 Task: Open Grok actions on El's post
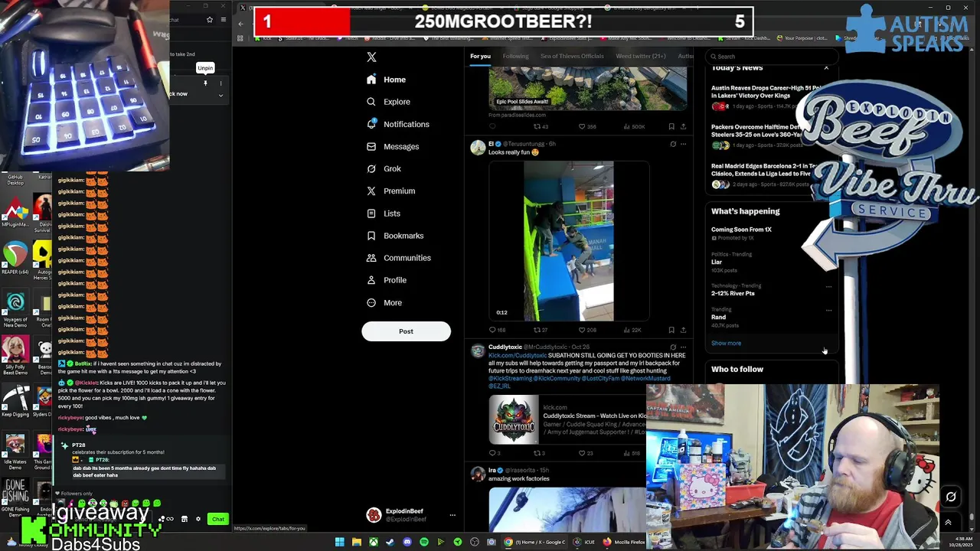click(x=673, y=144)
